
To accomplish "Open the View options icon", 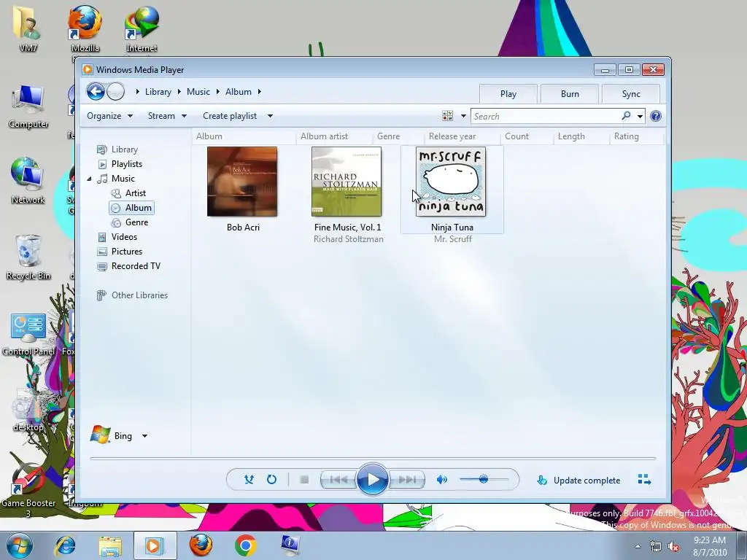I will tap(448, 116).
